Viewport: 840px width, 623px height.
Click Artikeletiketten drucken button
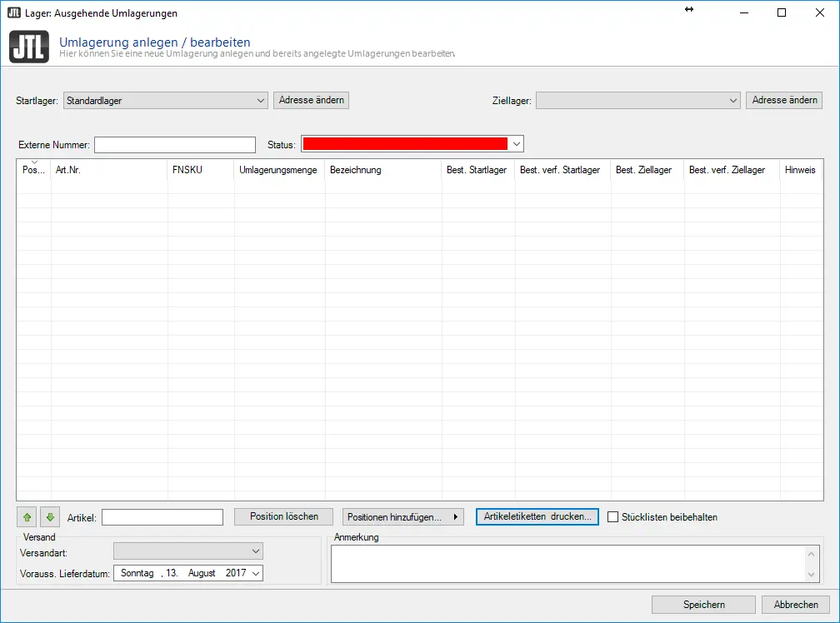click(537, 516)
